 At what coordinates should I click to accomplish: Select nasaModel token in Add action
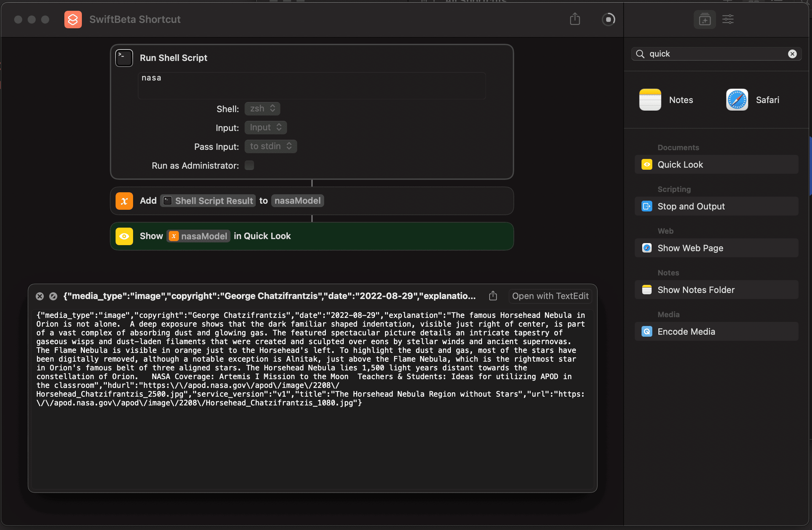298,201
